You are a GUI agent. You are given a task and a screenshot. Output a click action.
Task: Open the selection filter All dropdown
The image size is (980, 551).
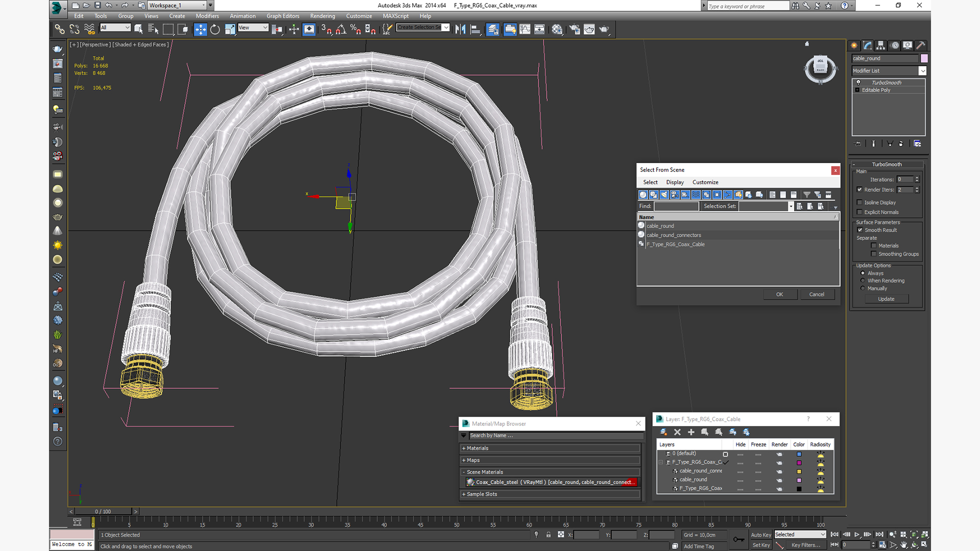point(115,28)
